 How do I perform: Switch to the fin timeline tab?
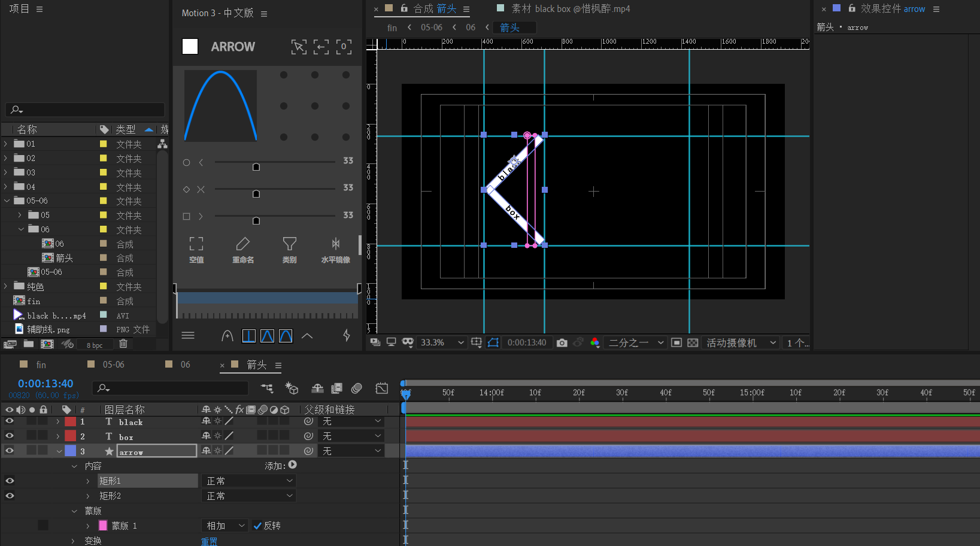41,365
